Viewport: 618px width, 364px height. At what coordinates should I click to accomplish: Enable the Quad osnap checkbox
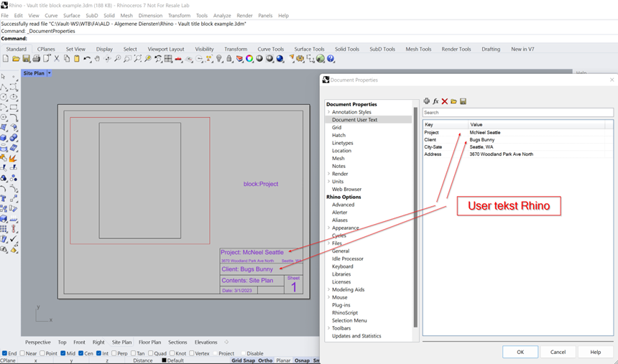[x=151, y=353]
